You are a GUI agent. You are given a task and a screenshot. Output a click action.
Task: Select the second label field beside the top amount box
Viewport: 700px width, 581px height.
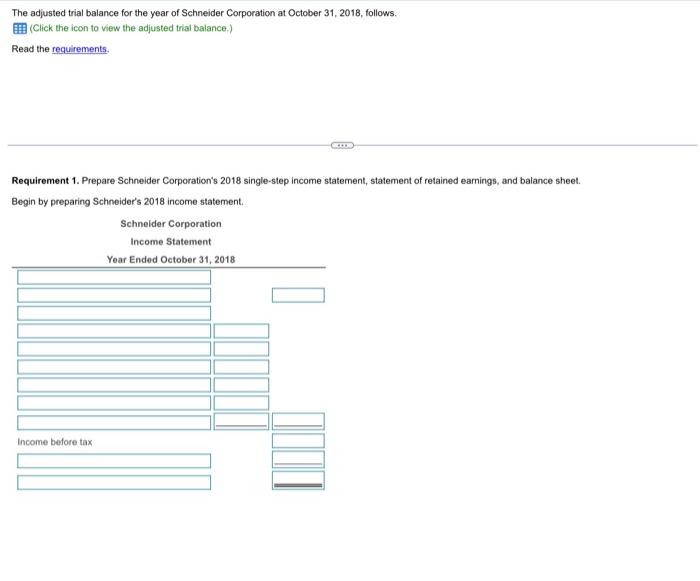pyautogui.click(x=114, y=295)
